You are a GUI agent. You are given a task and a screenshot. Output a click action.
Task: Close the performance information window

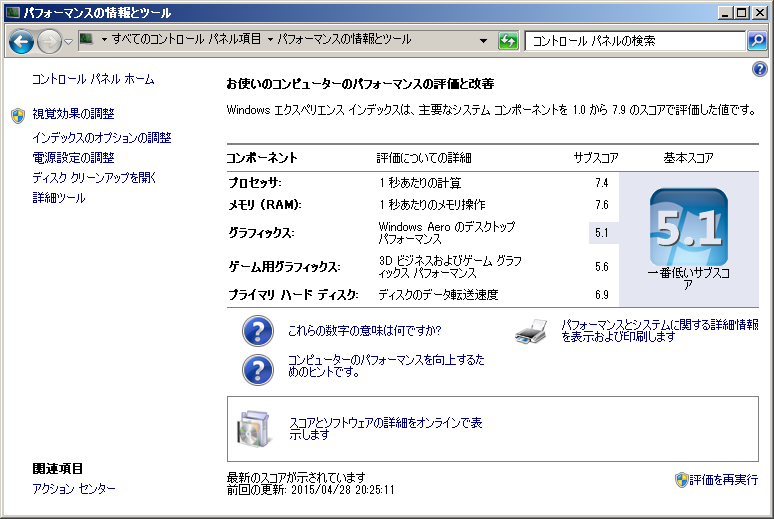[759, 12]
